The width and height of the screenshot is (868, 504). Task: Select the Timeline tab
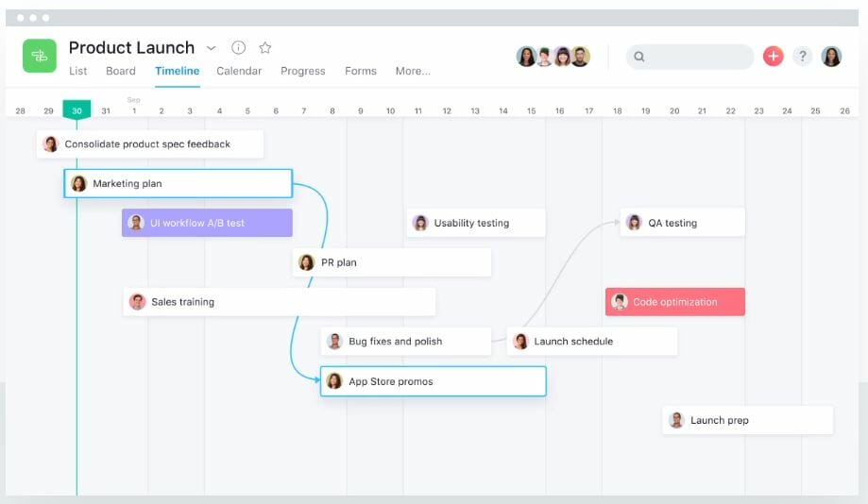point(178,71)
